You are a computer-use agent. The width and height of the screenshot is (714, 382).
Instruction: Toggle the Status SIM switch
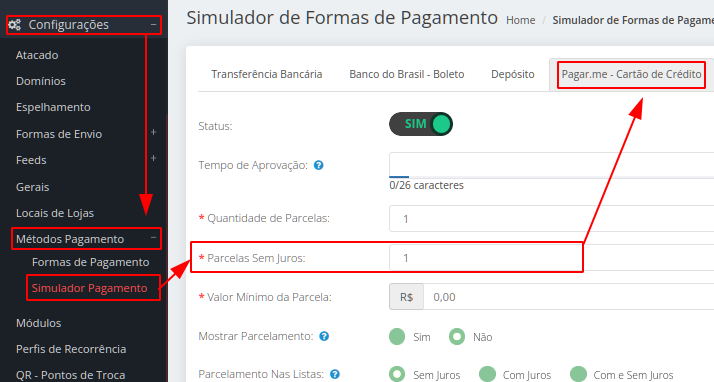421,124
